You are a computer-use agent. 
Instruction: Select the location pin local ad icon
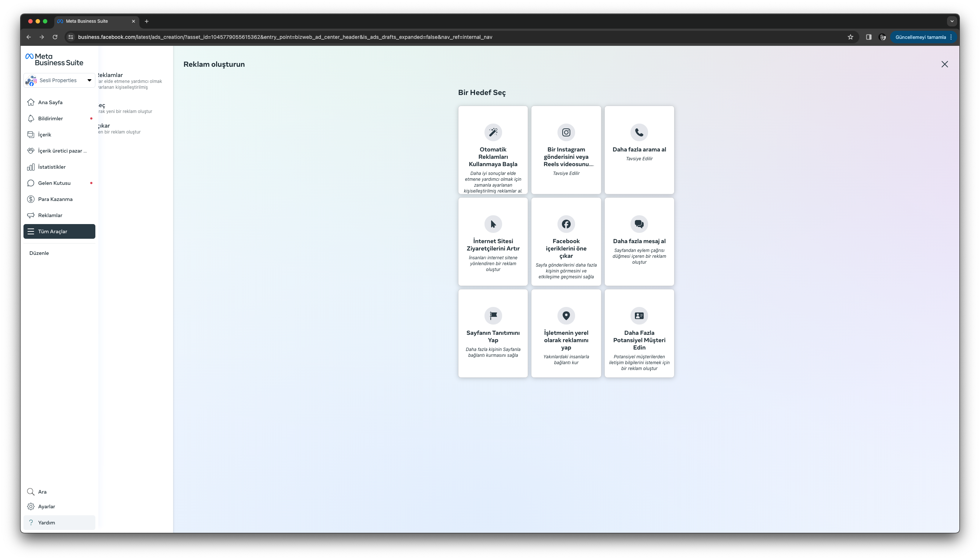pos(566,315)
